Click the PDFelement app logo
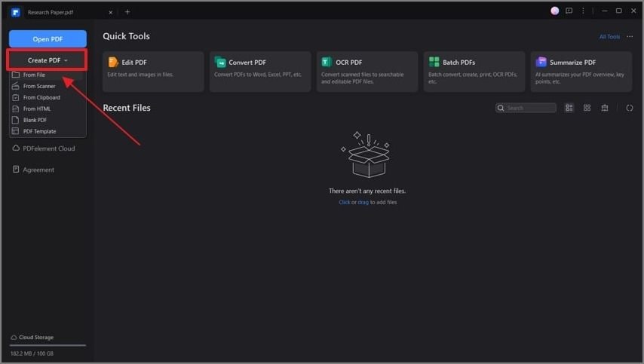This screenshot has height=364, width=644. [x=15, y=12]
